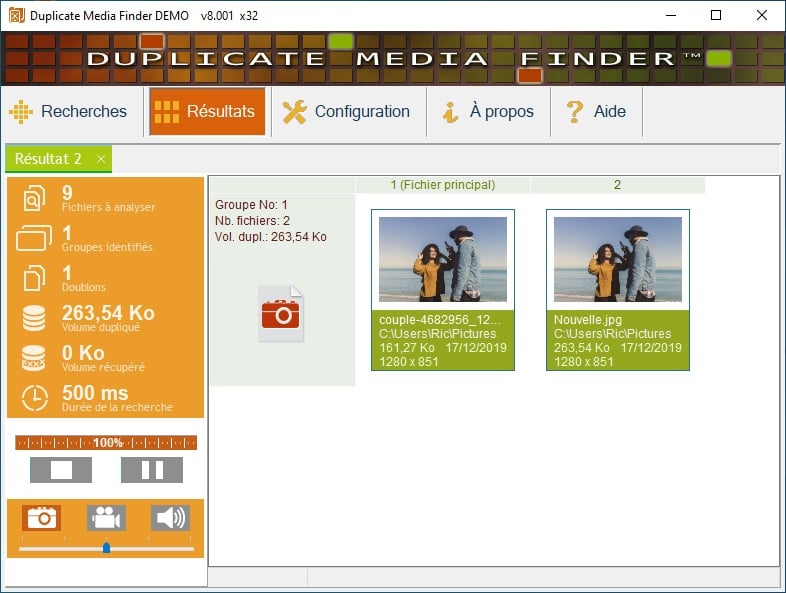Click the stop search button
This screenshot has height=593, width=786.
[61, 470]
